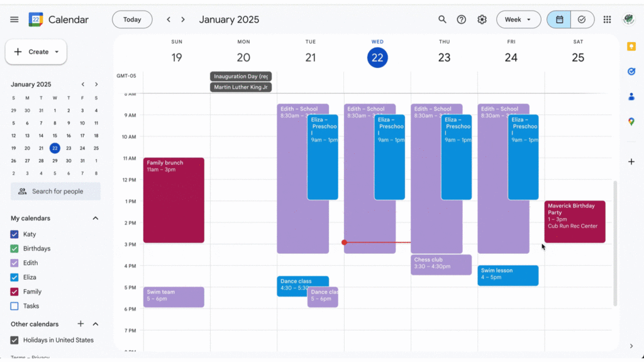Open Calendar settings gear
The width and height of the screenshot is (644, 362).
482,19
